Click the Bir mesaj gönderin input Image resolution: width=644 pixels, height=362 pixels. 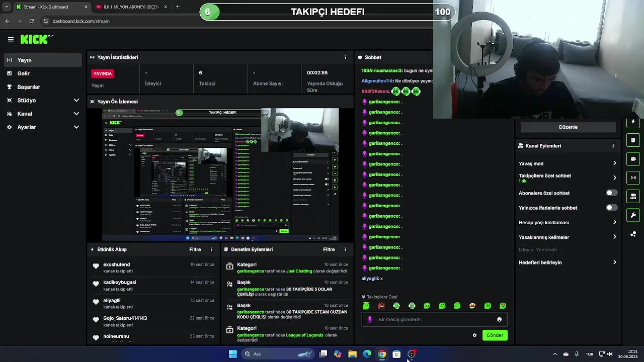pos(435,319)
